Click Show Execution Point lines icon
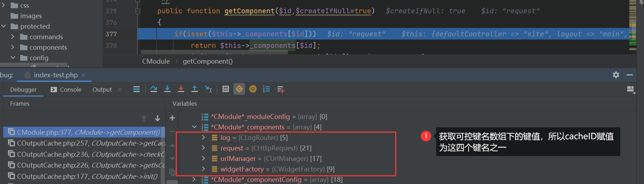This screenshot has width=644, height=184. pyautogui.click(x=137, y=89)
